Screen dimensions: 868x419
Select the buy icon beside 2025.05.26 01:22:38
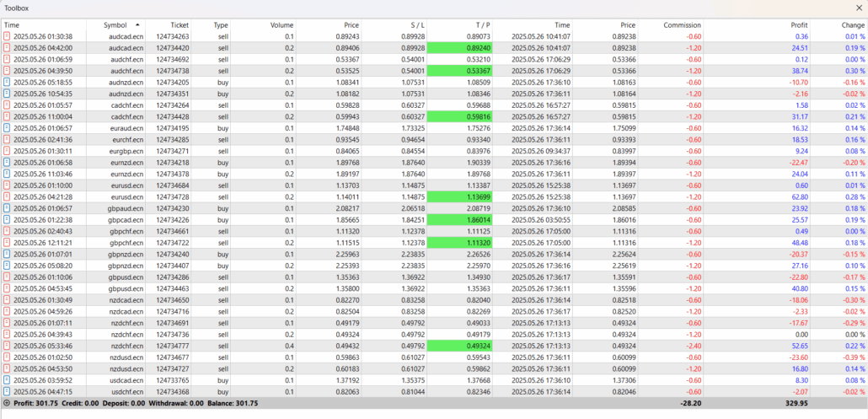pyautogui.click(x=7, y=220)
